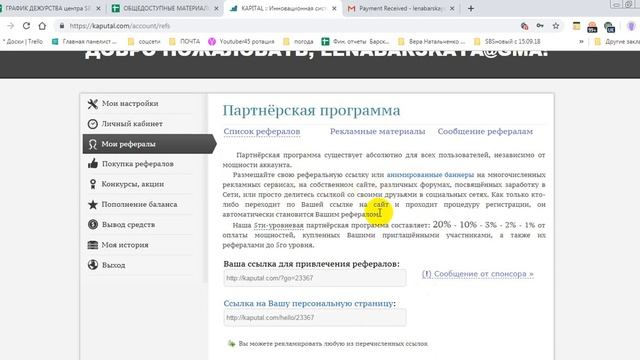640x360 pixels.
Task: Open Пополнение баланса page
Action: (x=139, y=204)
